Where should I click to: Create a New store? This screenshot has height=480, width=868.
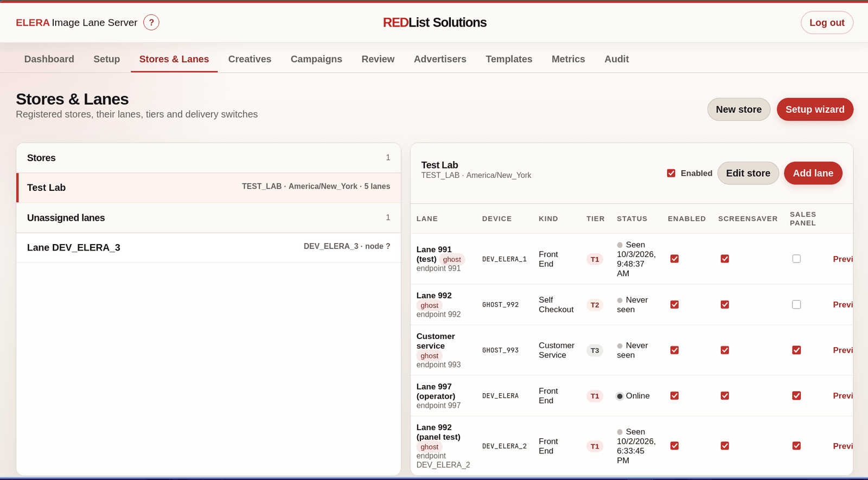pos(738,109)
